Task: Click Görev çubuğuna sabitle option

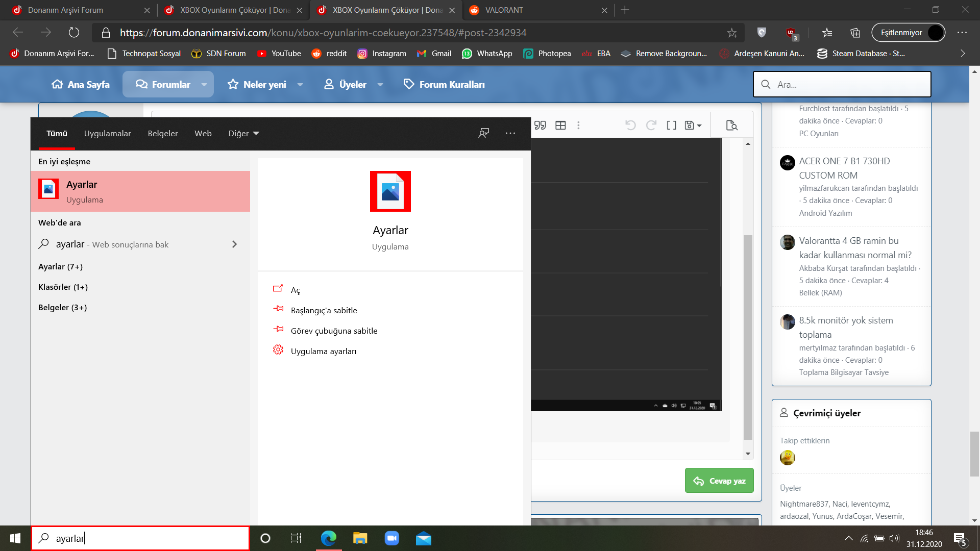Action: tap(334, 331)
